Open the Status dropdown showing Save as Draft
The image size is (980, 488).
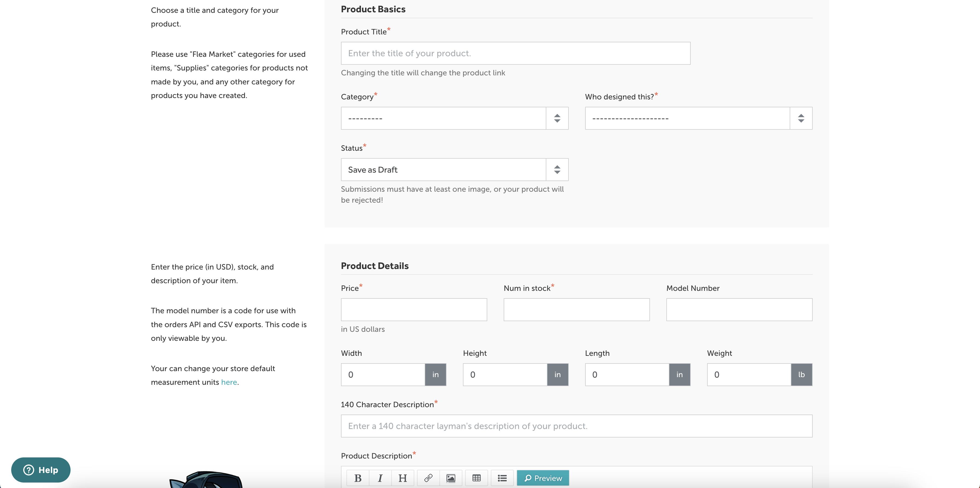[454, 170]
